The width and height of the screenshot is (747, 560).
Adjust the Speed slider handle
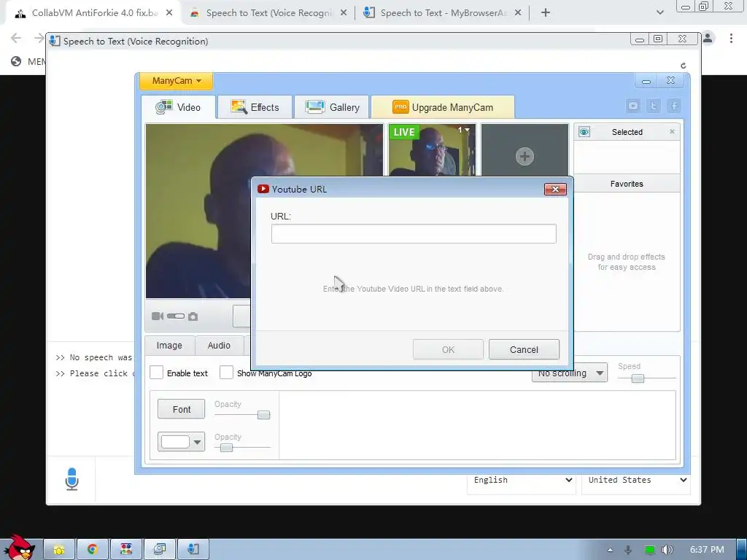pyautogui.click(x=638, y=378)
